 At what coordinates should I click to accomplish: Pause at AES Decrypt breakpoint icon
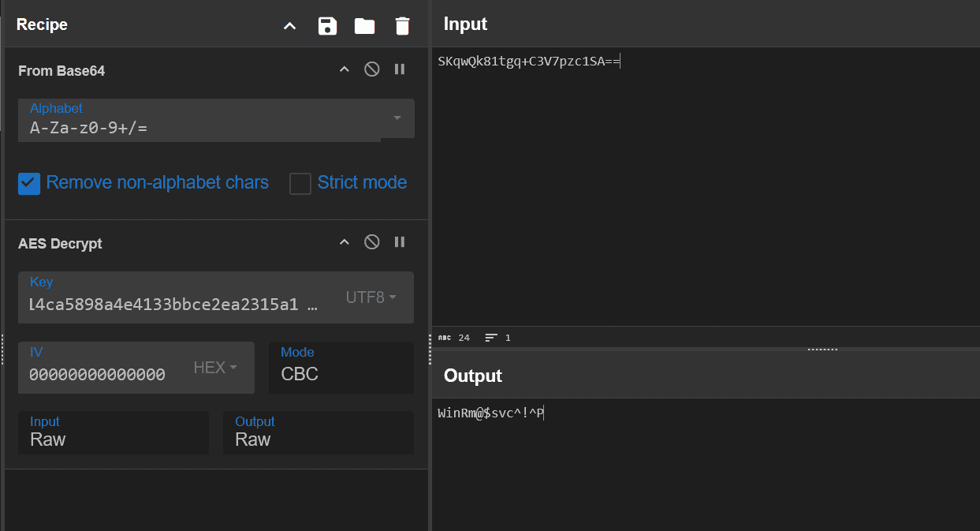pos(400,242)
